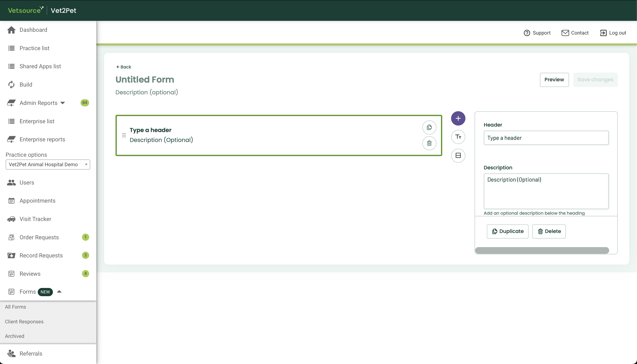Click the Duplicate button in panel
637x364 pixels.
pyautogui.click(x=507, y=231)
